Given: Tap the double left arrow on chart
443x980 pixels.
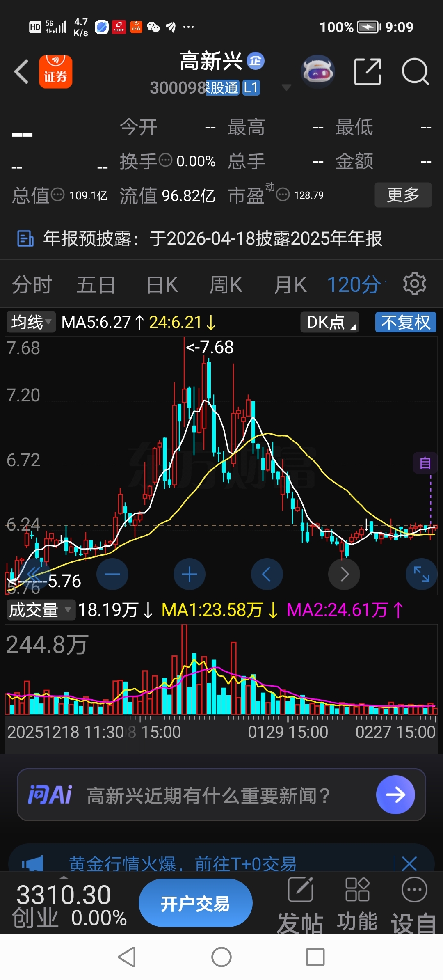Looking at the screenshot, I should pyautogui.click(x=34, y=574).
